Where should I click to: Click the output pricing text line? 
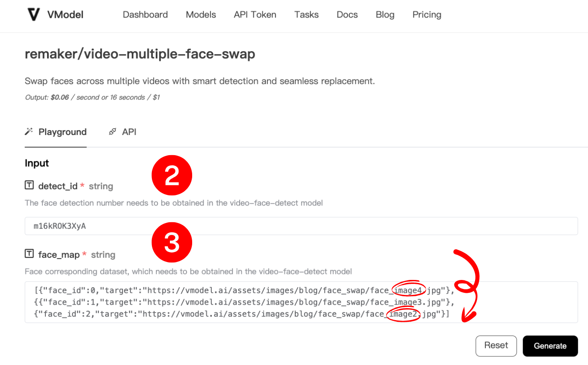92,97
